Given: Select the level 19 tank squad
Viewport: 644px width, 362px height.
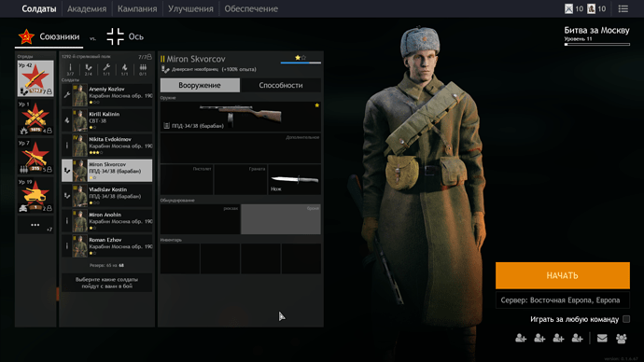Looking at the screenshot, I should point(35,195).
